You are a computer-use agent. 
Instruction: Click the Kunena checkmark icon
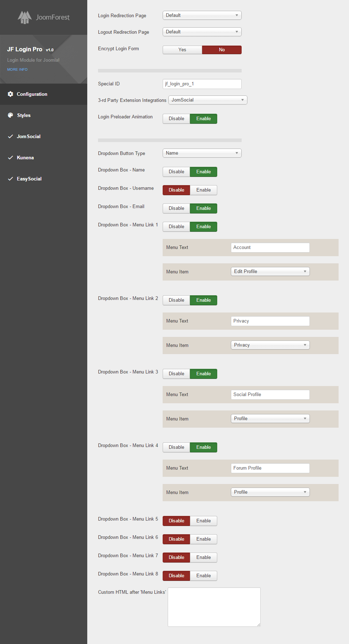10,158
